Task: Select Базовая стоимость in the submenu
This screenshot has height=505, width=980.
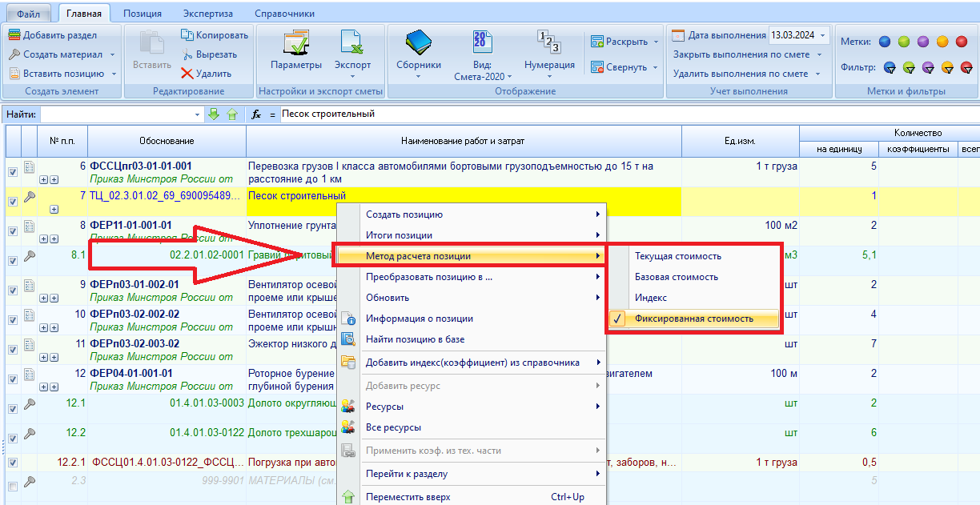Action: click(676, 277)
